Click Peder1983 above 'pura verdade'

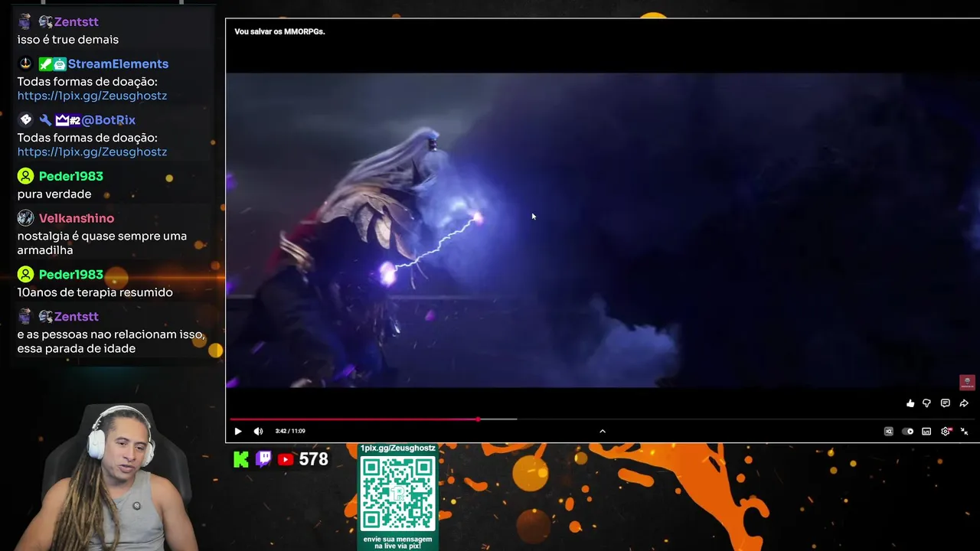[x=70, y=176]
